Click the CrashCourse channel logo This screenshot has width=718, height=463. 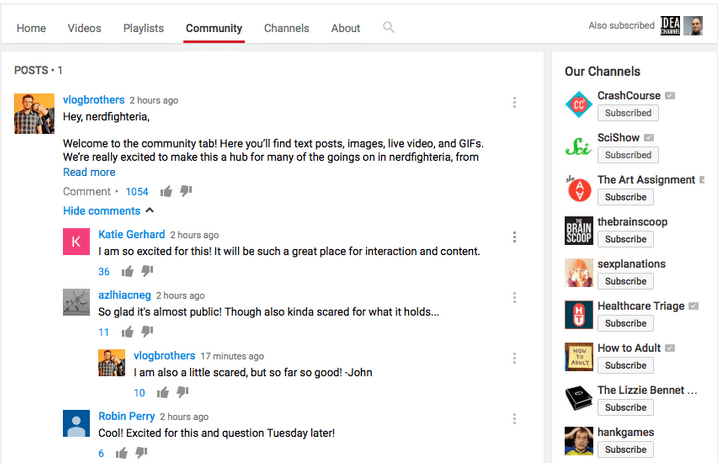click(x=579, y=104)
